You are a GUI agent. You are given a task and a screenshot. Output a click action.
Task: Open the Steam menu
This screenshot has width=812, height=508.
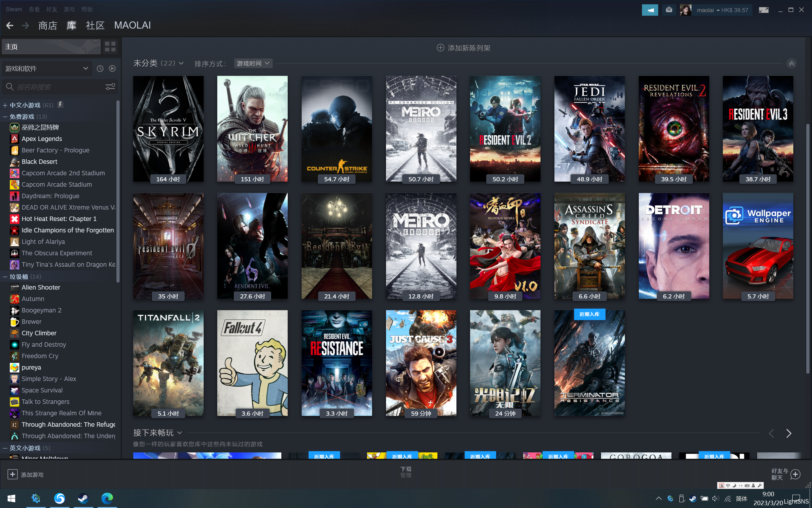pos(14,10)
